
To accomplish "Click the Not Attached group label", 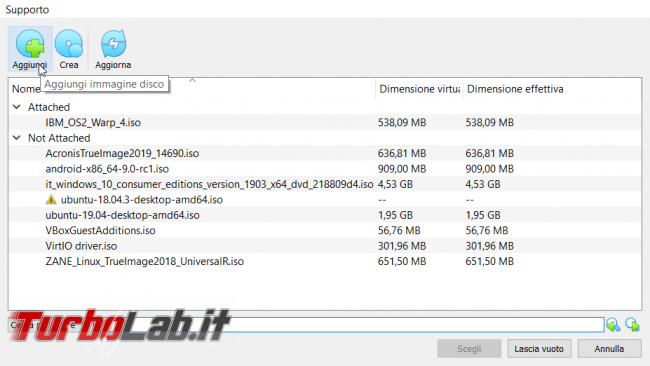I will [x=59, y=138].
